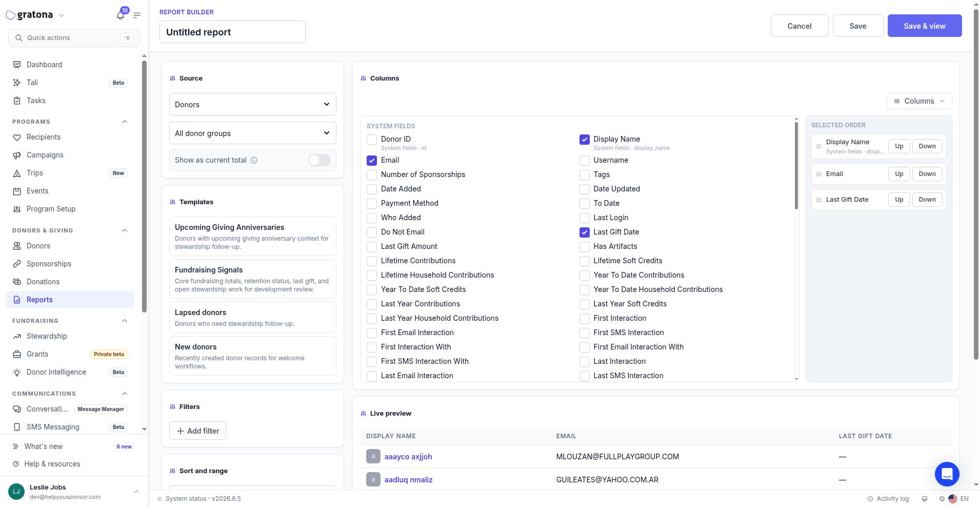Click the Trips tent icon
This screenshot has height=507, width=980.
[x=17, y=173]
